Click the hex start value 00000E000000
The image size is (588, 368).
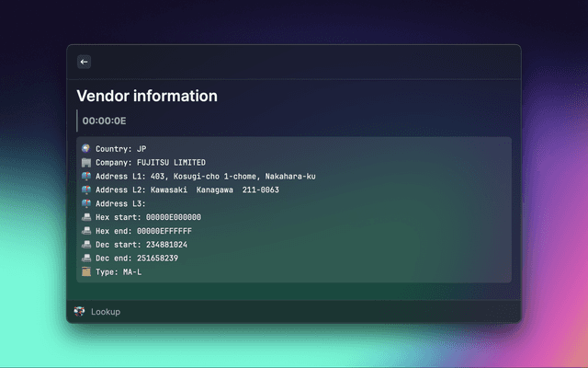coord(174,217)
